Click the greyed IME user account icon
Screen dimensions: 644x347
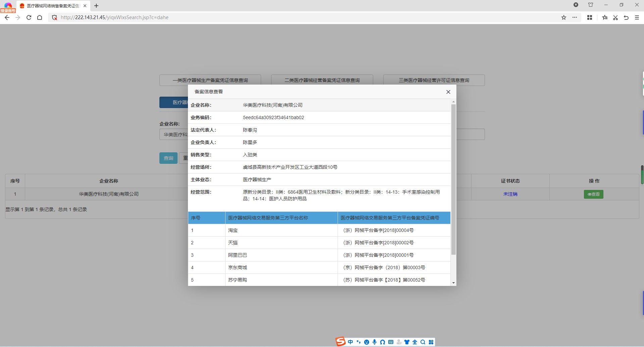pyautogui.click(x=399, y=342)
